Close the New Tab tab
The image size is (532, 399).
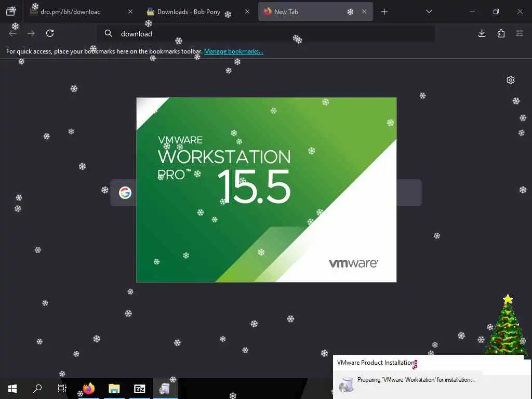tap(364, 11)
